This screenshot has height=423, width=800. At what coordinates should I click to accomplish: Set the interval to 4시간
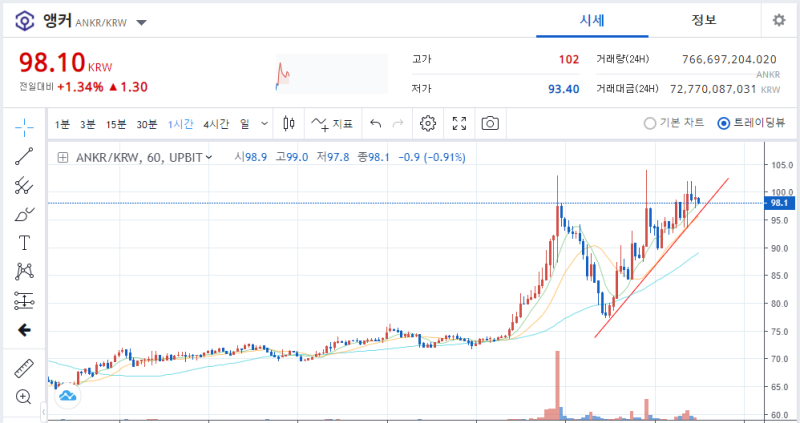216,124
